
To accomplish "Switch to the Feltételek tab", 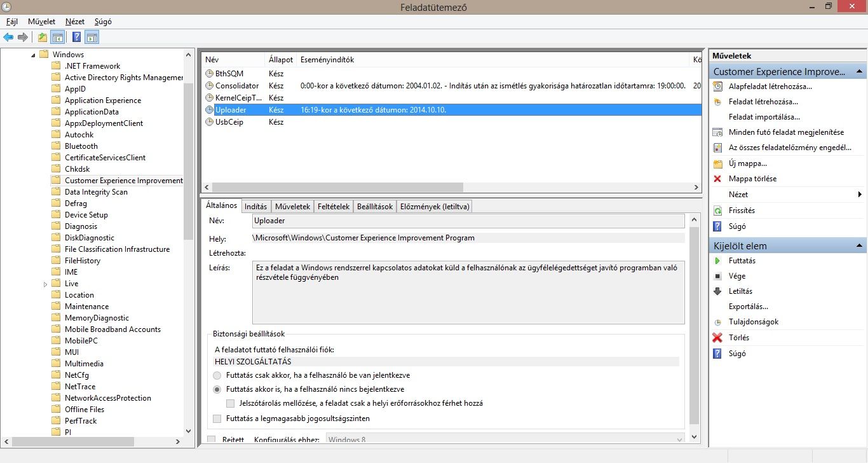I will click(x=334, y=207).
